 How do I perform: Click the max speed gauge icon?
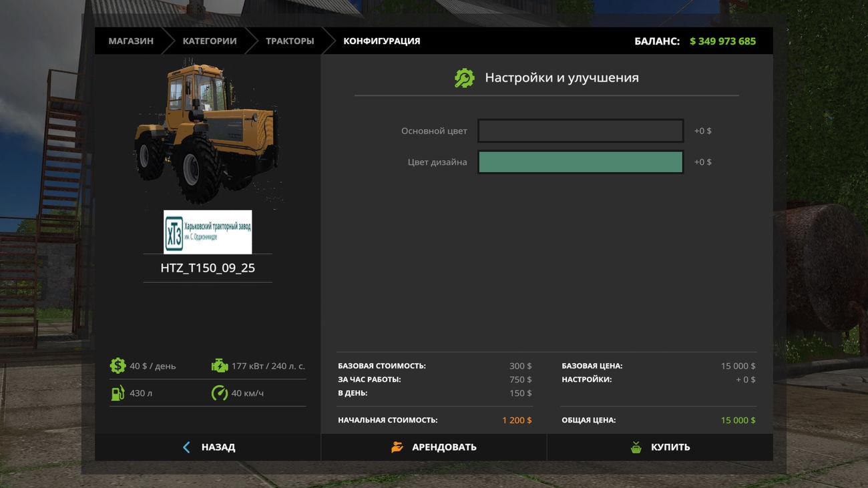pos(220,393)
